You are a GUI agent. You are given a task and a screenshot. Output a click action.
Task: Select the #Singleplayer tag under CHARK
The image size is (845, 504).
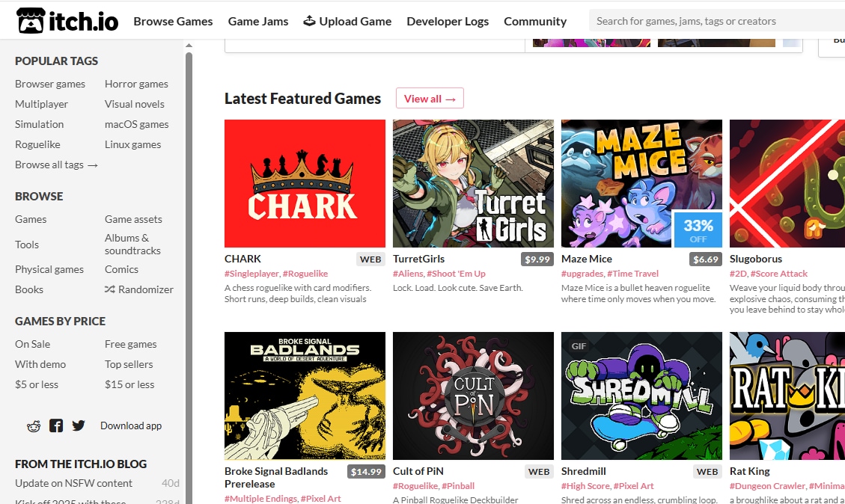pos(251,274)
